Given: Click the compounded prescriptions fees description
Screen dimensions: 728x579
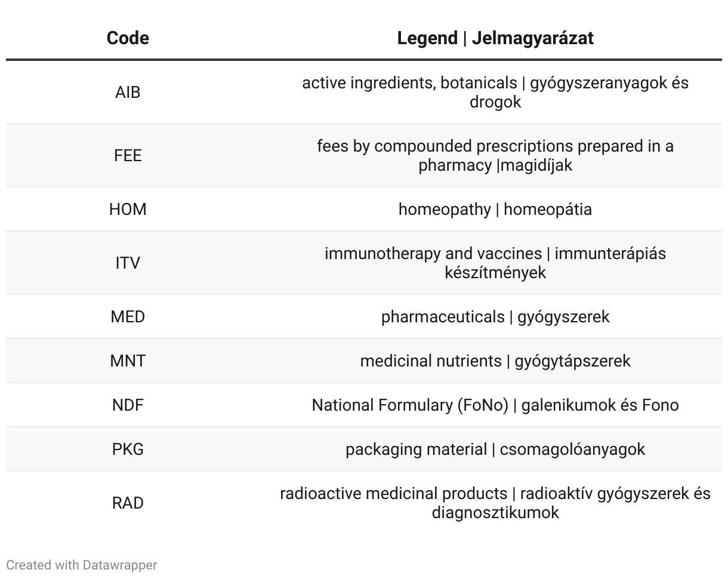Looking at the screenshot, I should (495, 156).
